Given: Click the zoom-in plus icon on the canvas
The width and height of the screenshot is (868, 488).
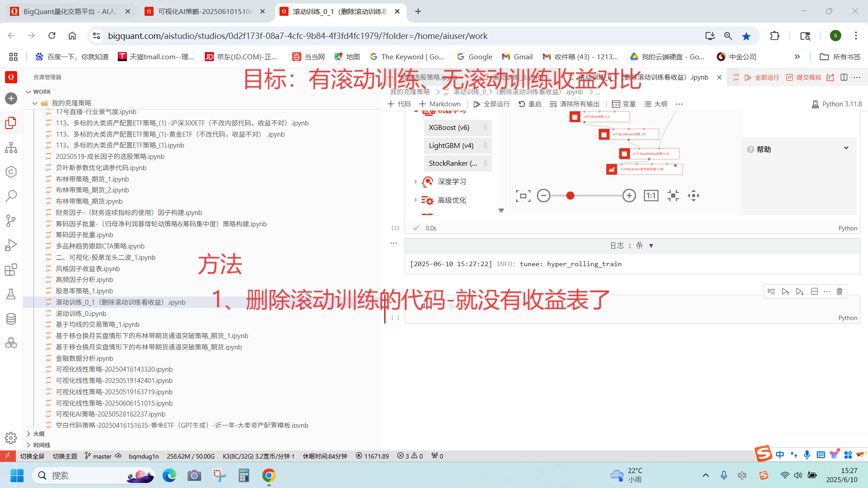Looking at the screenshot, I should (629, 196).
